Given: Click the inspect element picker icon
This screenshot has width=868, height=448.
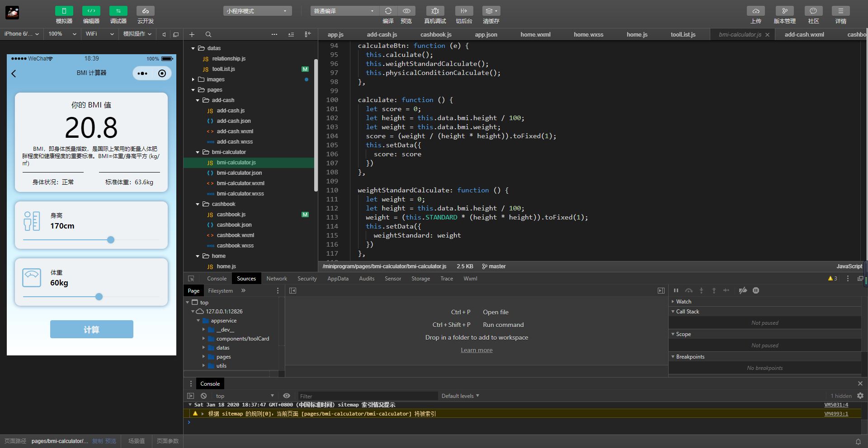Looking at the screenshot, I should coord(191,279).
